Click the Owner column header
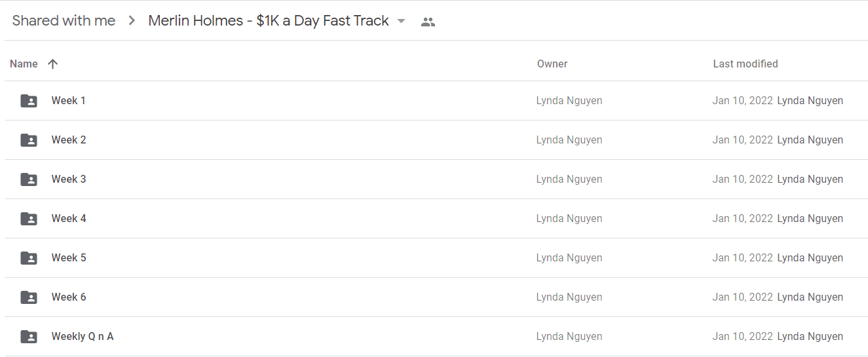868x357 pixels. [x=552, y=64]
